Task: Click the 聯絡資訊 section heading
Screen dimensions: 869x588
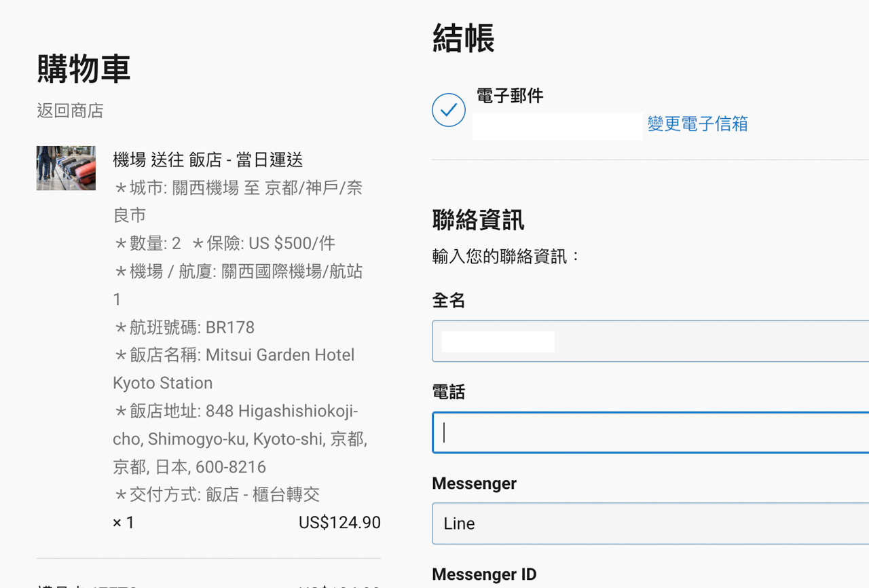Action: point(478,220)
